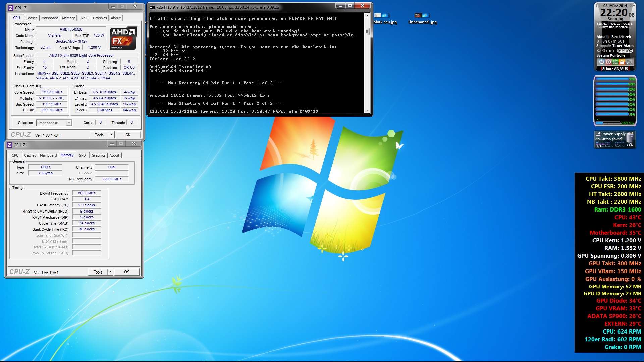Click the DRAM Frequency value 800.0 MHz
The width and height of the screenshot is (644, 362).
pos(87,193)
